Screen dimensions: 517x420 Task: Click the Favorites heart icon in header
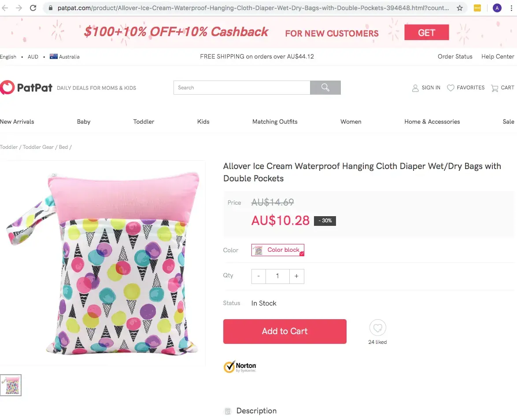[451, 88]
